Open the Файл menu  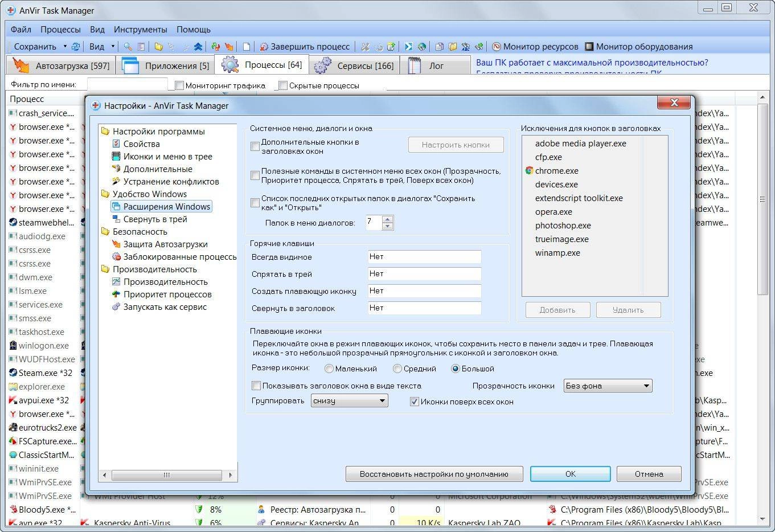21,29
